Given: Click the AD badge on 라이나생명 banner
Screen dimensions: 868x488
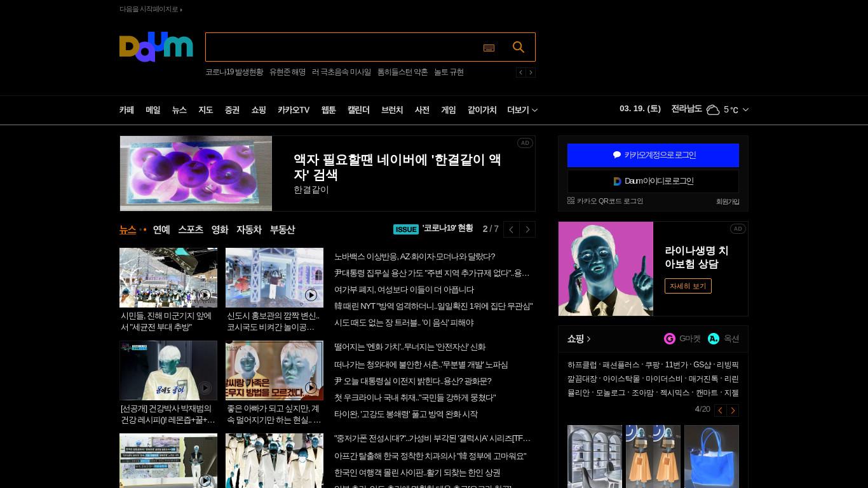Looking at the screenshot, I should (x=738, y=229).
